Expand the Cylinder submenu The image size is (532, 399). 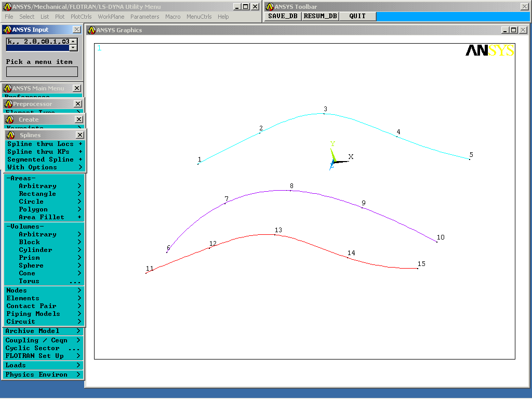coord(44,250)
